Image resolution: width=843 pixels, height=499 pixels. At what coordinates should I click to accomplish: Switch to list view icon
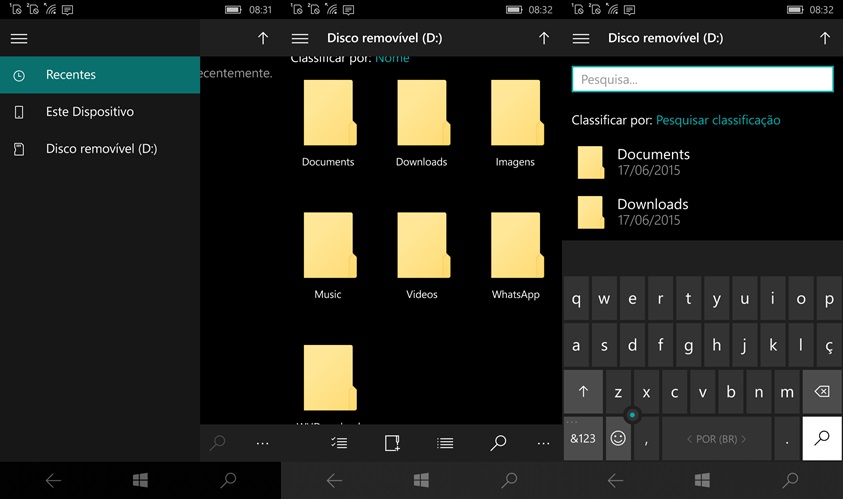tap(445, 443)
